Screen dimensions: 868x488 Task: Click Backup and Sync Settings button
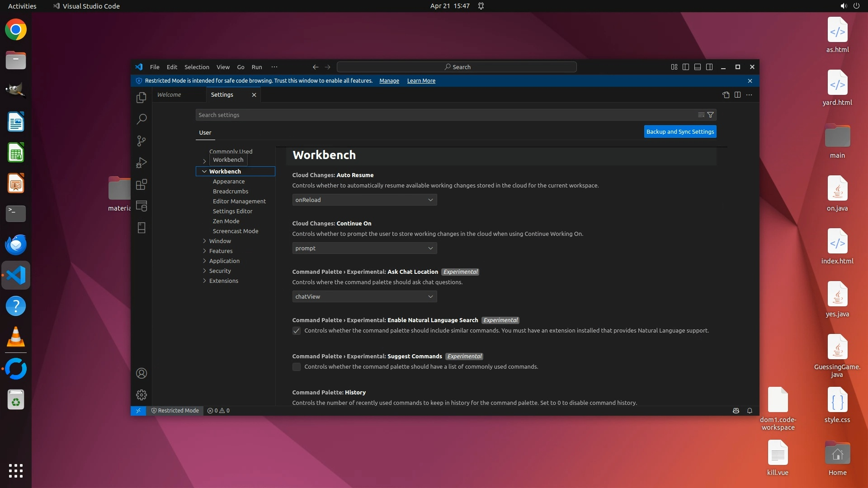point(680,131)
